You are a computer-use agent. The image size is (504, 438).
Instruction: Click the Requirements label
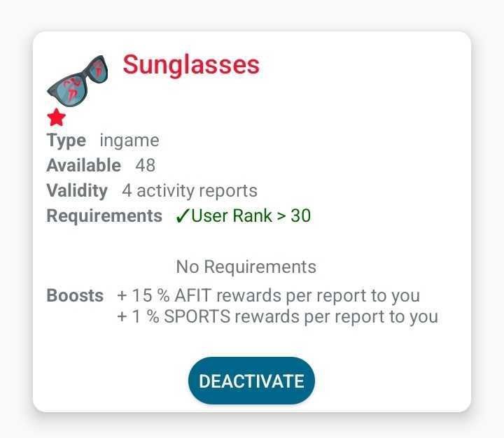tap(104, 216)
